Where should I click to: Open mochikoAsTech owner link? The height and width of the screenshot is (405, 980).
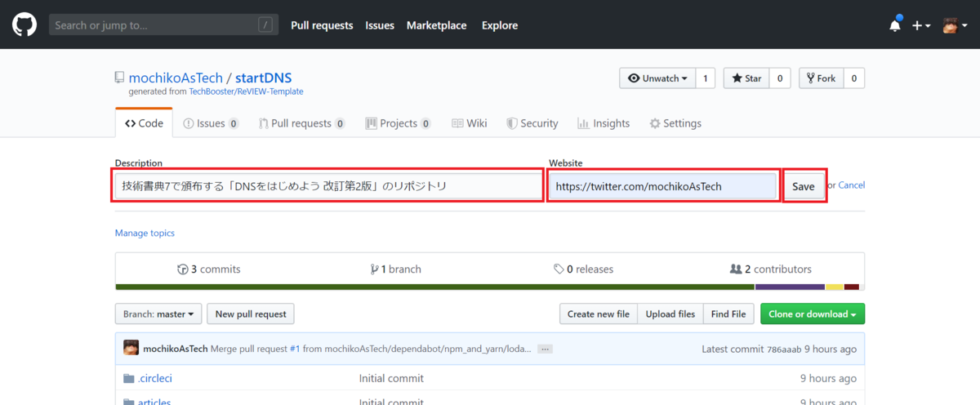click(176, 78)
